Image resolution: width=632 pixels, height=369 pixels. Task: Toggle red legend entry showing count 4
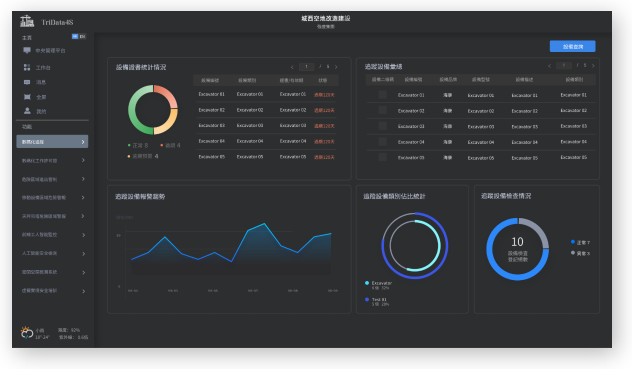click(170, 145)
